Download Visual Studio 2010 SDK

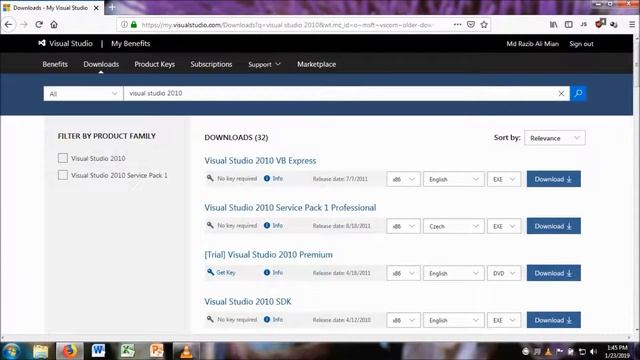click(x=553, y=320)
